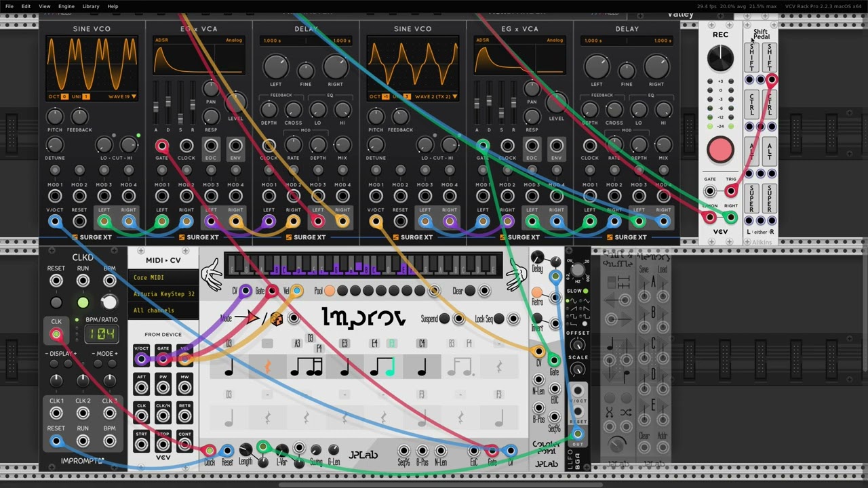Screen dimensions: 868x488
Task: Toggle the Suspend button on Improv
Action: 443,319
